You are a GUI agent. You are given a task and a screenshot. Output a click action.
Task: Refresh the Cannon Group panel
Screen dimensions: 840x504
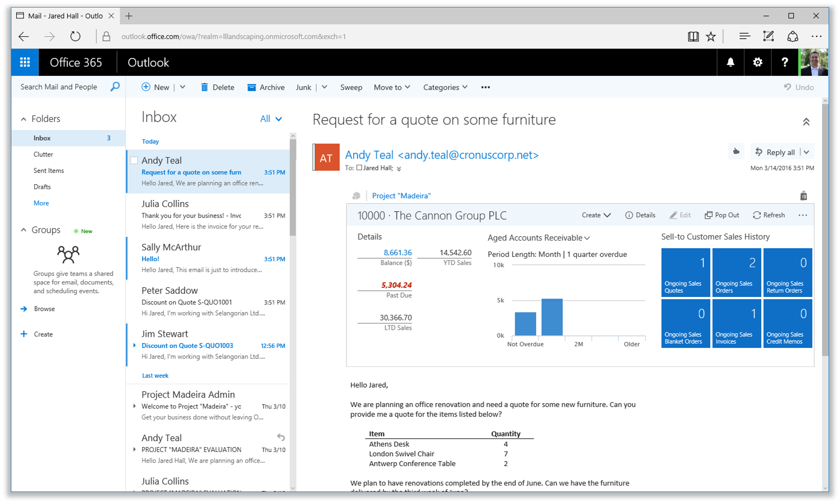pyautogui.click(x=768, y=215)
